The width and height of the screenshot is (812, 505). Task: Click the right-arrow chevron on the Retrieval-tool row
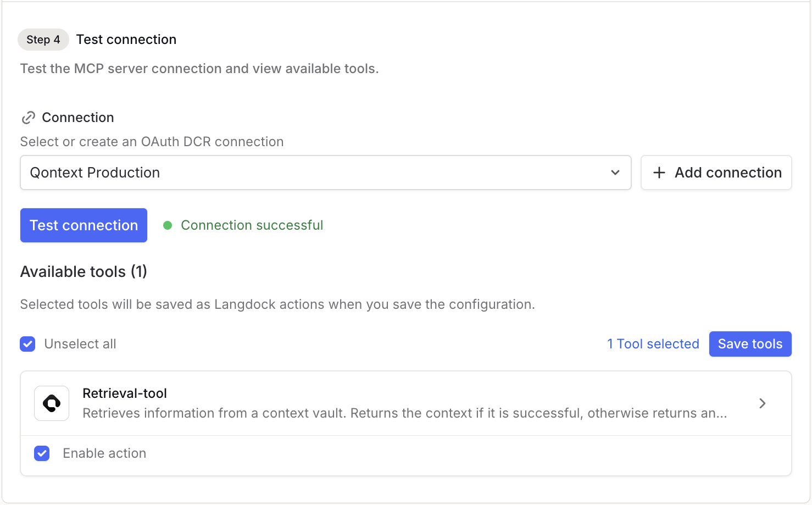[x=762, y=403]
